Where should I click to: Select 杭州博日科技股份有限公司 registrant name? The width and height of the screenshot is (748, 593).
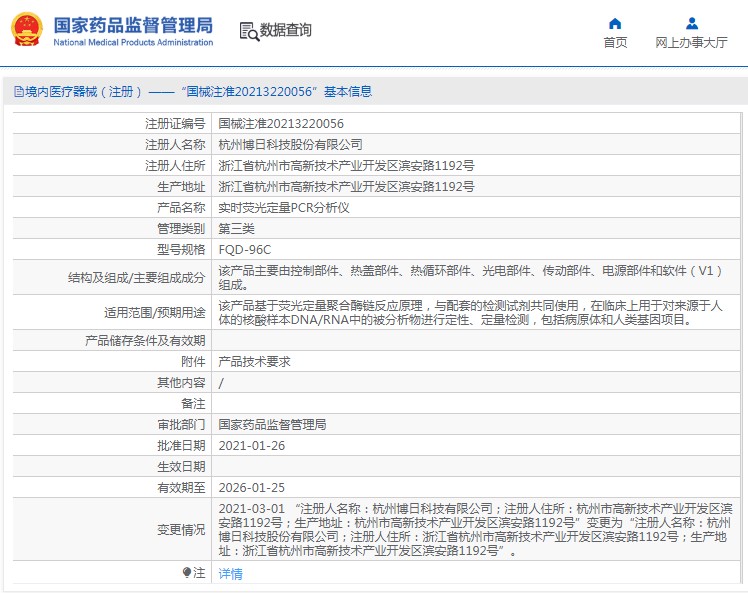point(290,145)
